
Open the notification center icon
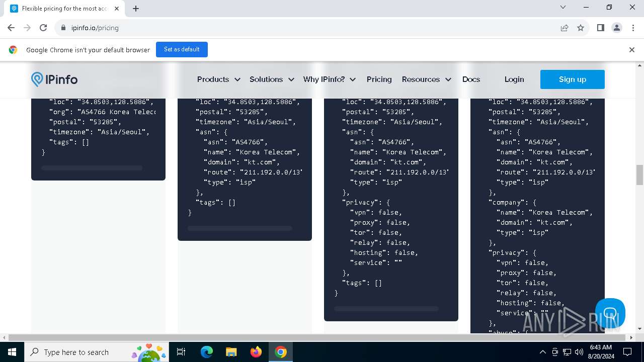click(627, 352)
